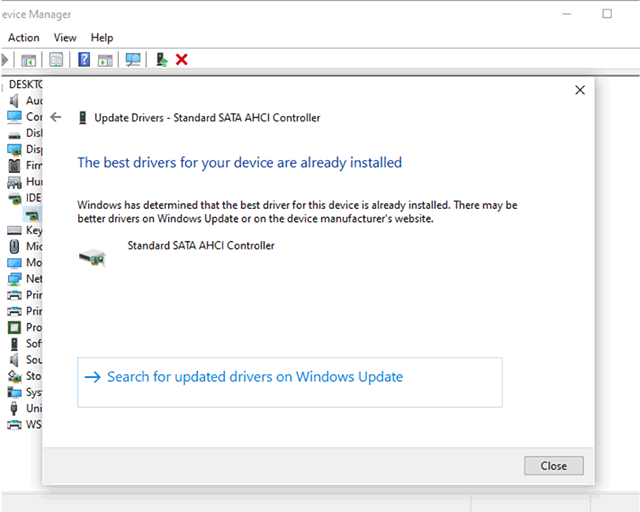Select the System devices category icon

[x=14, y=392]
